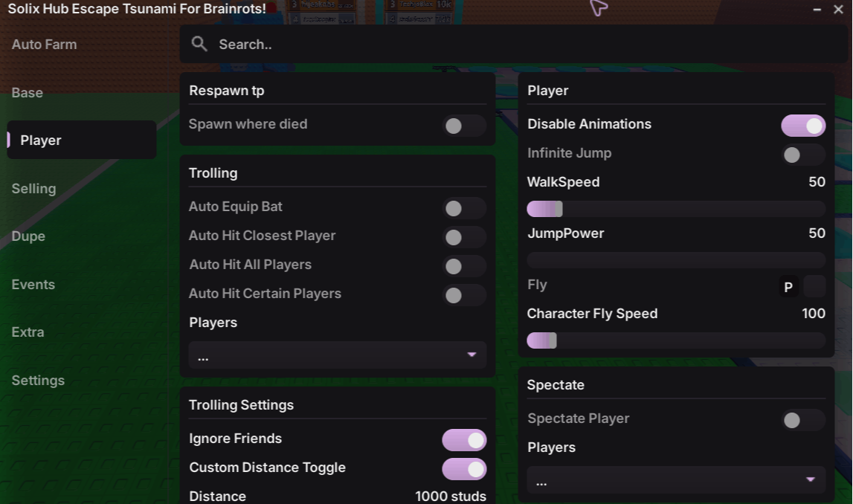Image resolution: width=853 pixels, height=504 pixels.
Task: Turn off Disable Animations toggle
Action: coord(803,126)
